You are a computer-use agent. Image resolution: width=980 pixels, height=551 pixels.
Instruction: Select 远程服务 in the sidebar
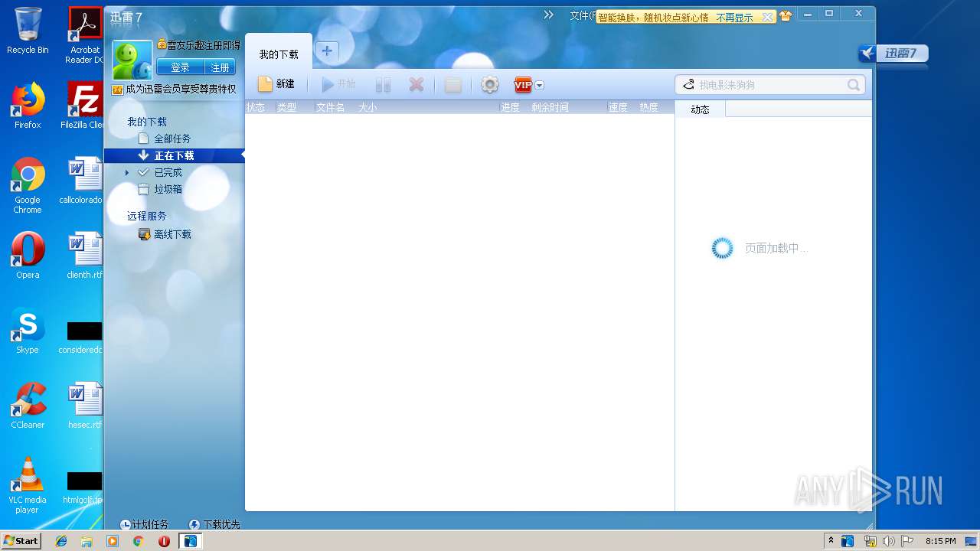coord(147,216)
